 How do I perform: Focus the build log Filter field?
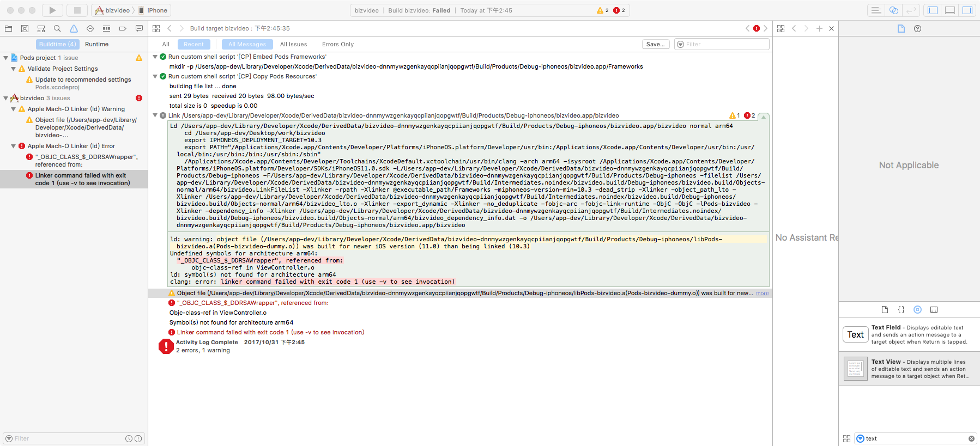[x=722, y=44]
